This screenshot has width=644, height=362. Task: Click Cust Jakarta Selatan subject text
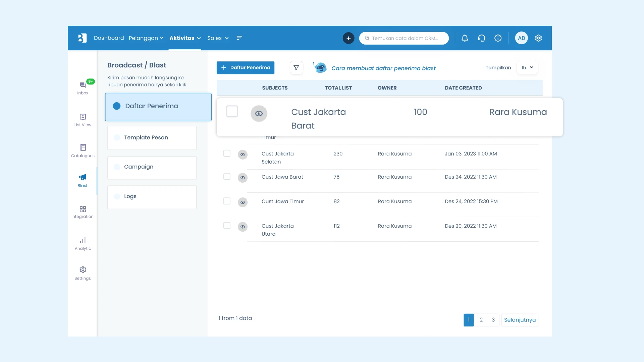[277, 158]
